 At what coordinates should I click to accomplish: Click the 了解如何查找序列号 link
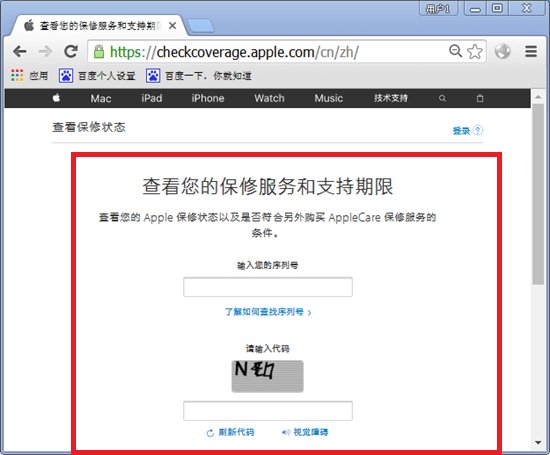coord(268,312)
